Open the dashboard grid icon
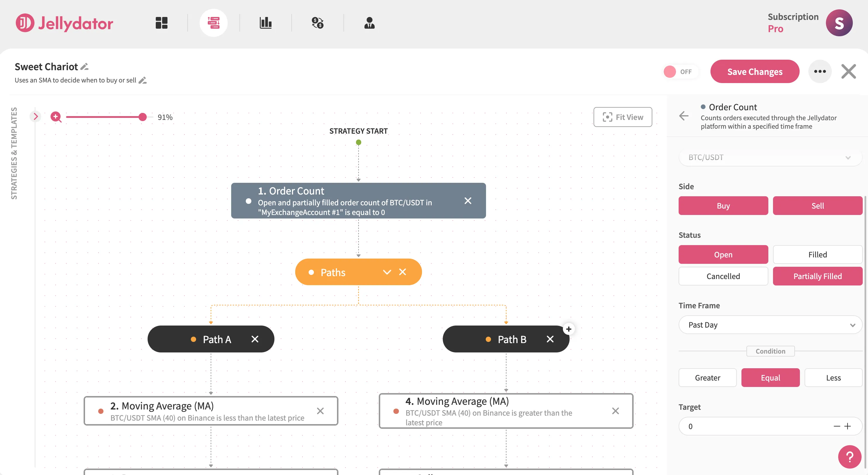The height and width of the screenshot is (475, 868). (x=161, y=23)
